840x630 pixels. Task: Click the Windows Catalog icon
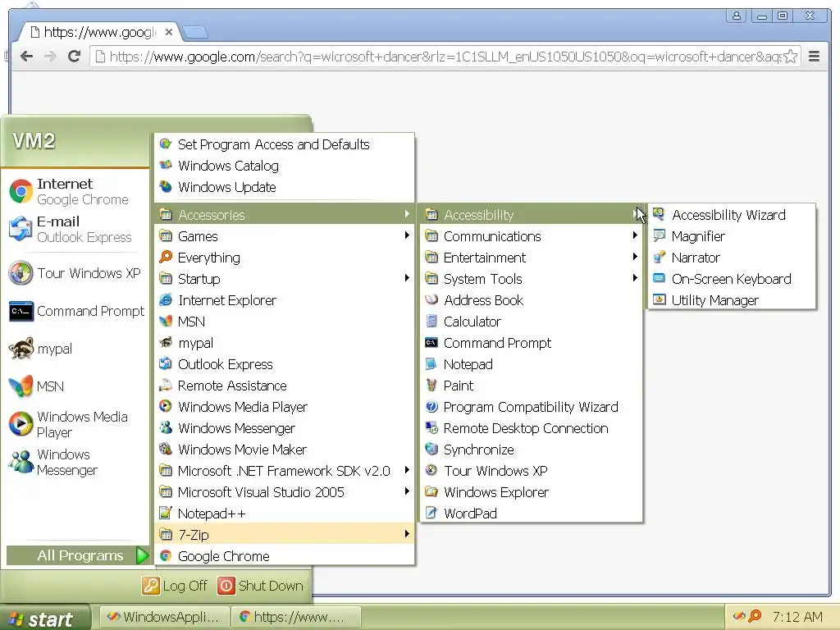(x=166, y=166)
